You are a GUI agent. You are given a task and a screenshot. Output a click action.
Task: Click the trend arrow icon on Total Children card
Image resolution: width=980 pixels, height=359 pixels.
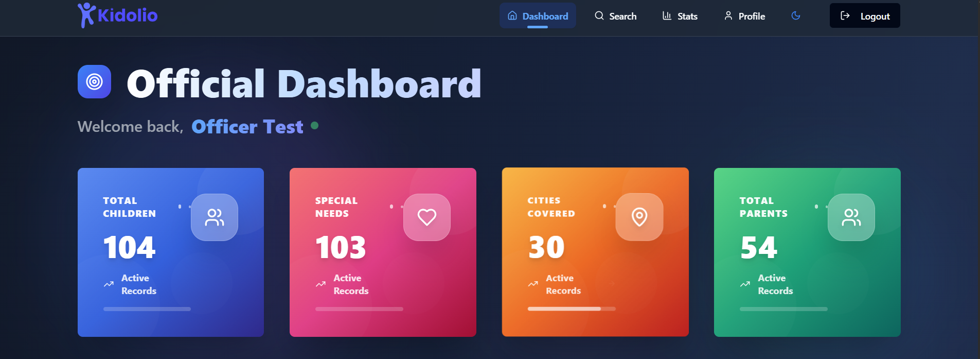tap(109, 284)
